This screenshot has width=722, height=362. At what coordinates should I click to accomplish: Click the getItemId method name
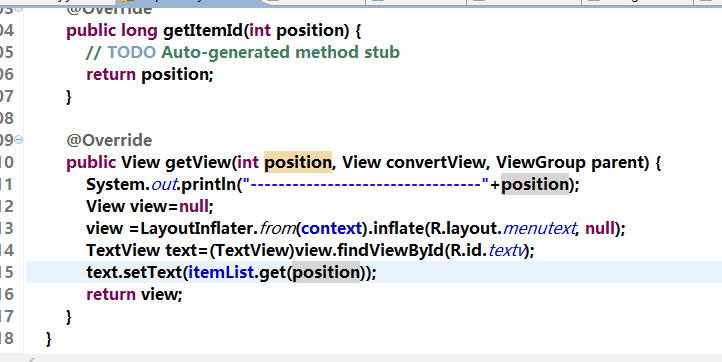click(203, 30)
